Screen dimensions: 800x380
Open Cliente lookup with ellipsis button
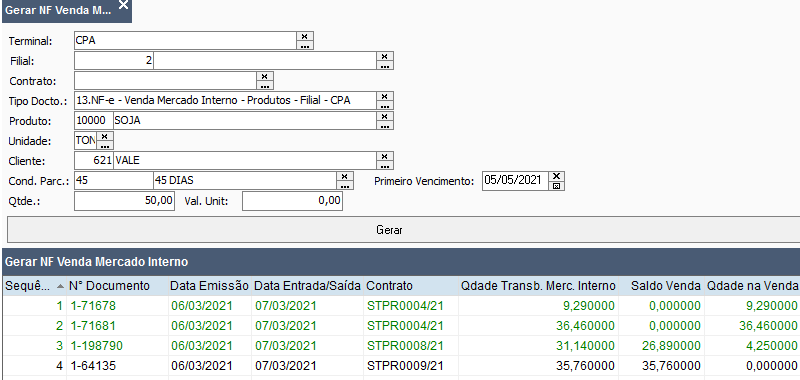tap(385, 165)
